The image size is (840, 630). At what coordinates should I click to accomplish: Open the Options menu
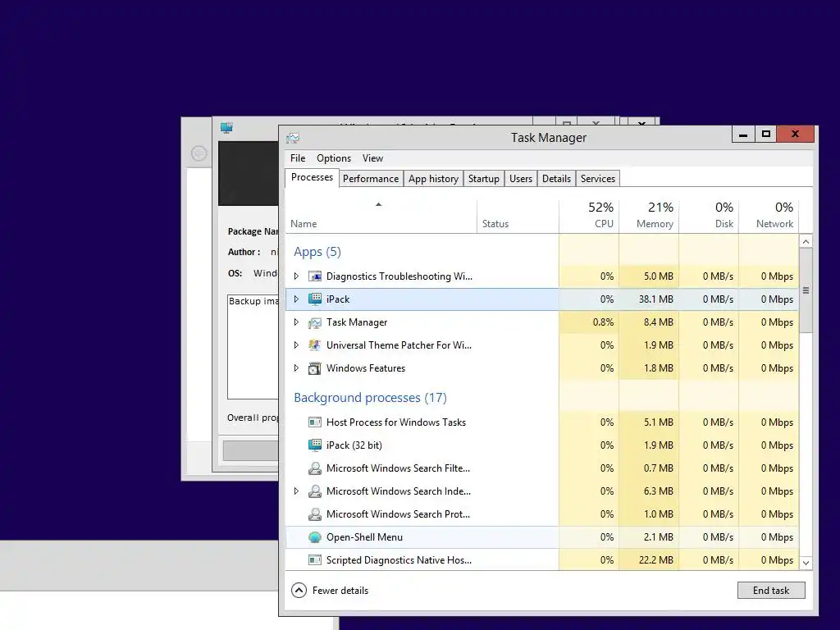point(334,158)
